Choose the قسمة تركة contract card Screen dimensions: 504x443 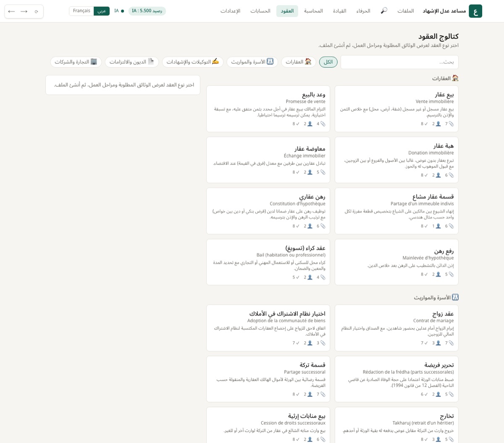(x=268, y=379)
